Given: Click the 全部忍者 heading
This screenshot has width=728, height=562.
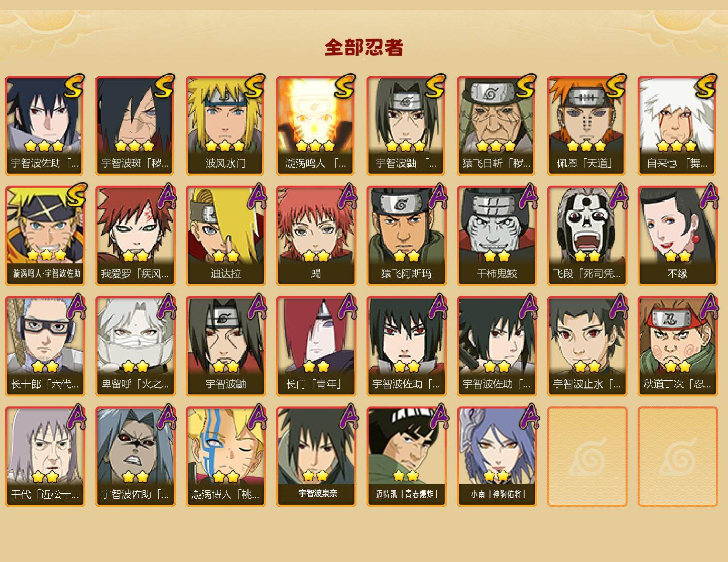Looking at the screenshot, I should 364,48.
